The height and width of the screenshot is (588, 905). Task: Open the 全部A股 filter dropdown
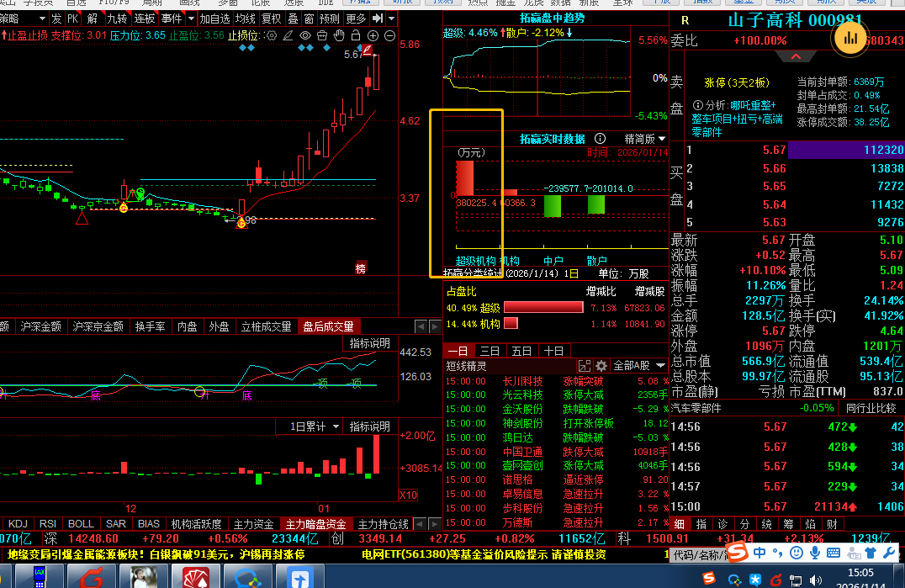[639, 366]
